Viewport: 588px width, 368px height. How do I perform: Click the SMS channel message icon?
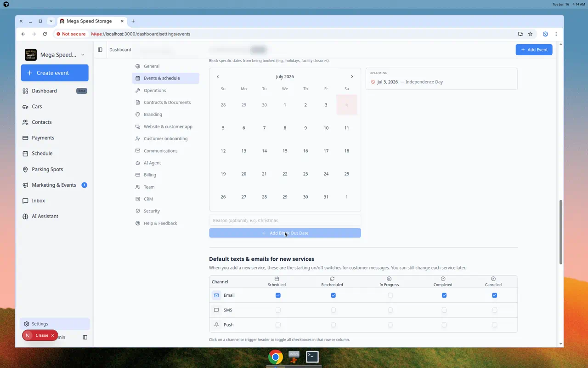[x=216, y=310]
